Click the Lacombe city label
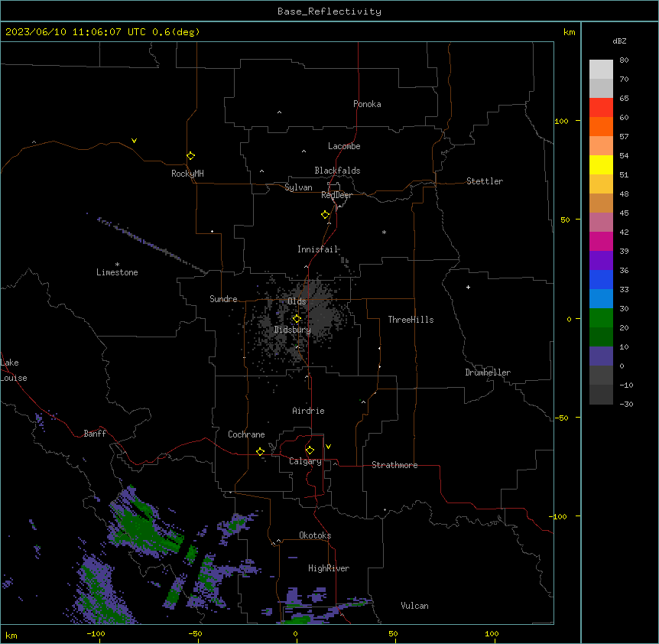The height and width of the screenshot is (644, 659). tap(344, 146)
